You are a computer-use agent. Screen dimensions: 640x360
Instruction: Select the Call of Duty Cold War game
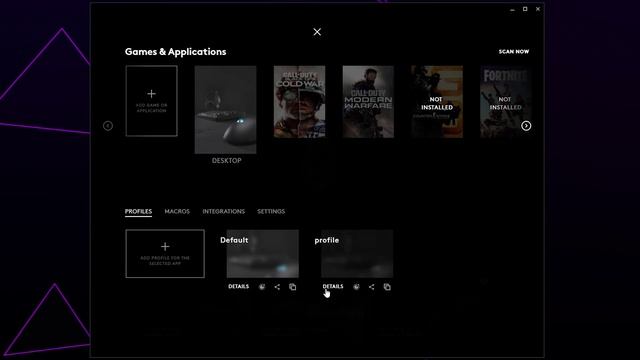click(x=300, y=102)
